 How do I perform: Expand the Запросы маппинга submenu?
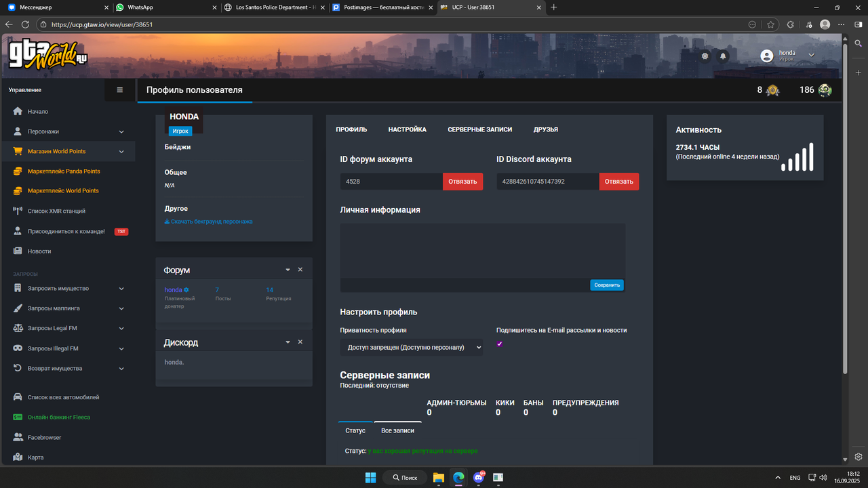121,308
